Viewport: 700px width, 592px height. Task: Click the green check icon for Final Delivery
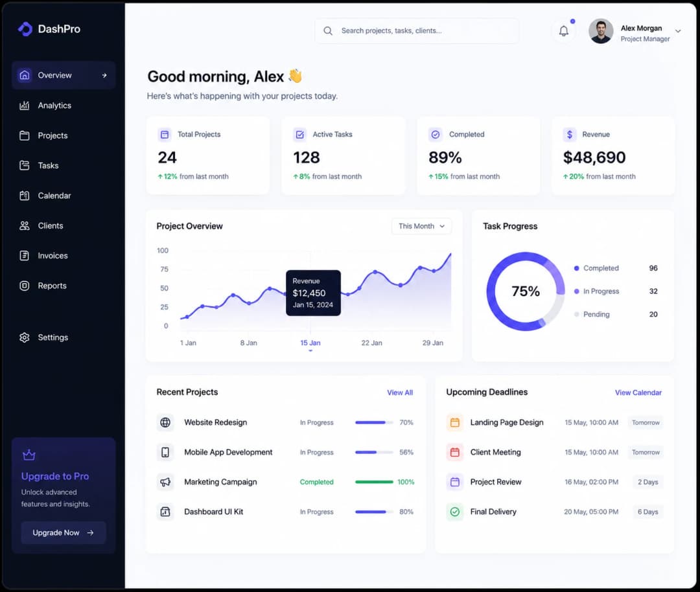(454, 512)
